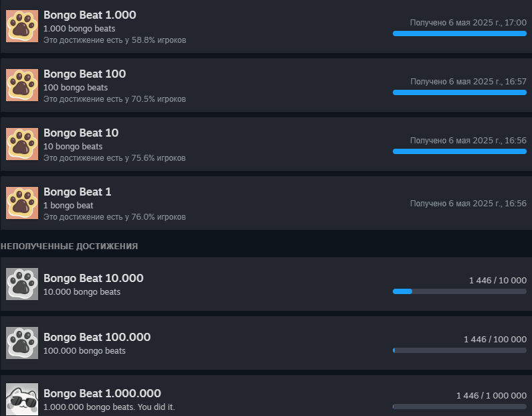Screen dimensions: 532x416
Task: Select the Bongo Beat 1.000 achievement title
Action: [90, 15]
